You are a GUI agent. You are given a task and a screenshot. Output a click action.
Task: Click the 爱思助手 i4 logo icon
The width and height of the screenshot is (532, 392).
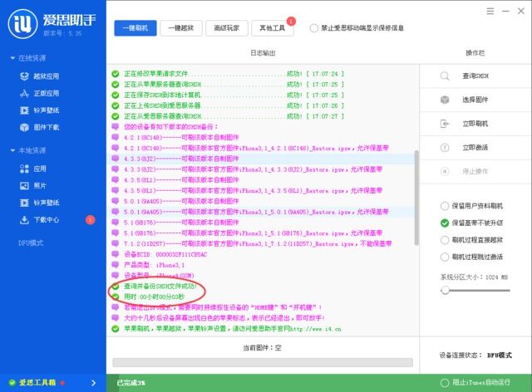[x=22, y=24]
